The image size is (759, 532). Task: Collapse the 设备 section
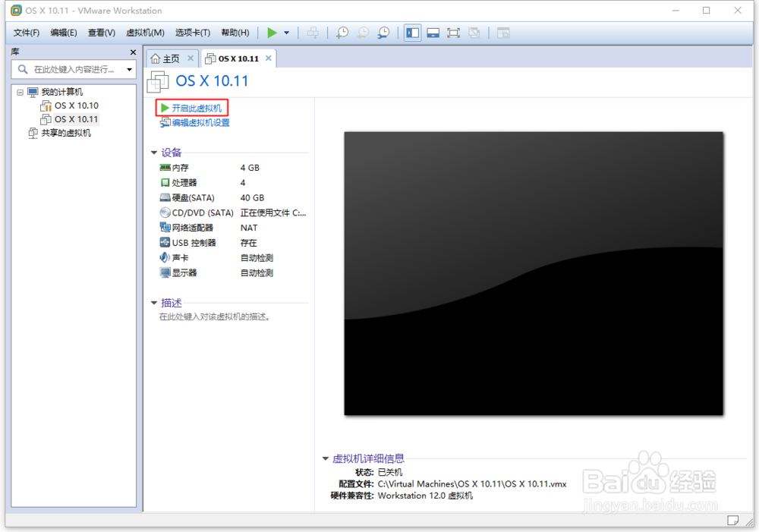[x=154, y=153]
